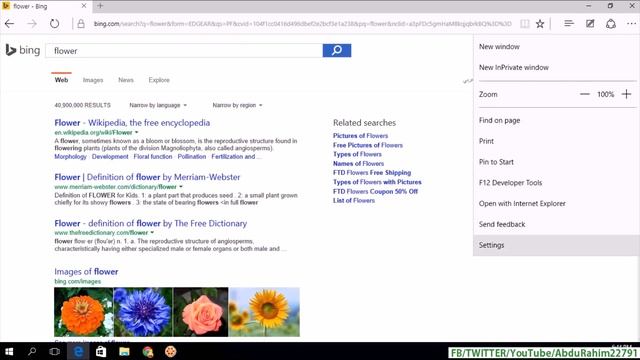Open Flower Wikipedia result link
This screenshot has height=360, width=640.
click(x=132, y=123)
